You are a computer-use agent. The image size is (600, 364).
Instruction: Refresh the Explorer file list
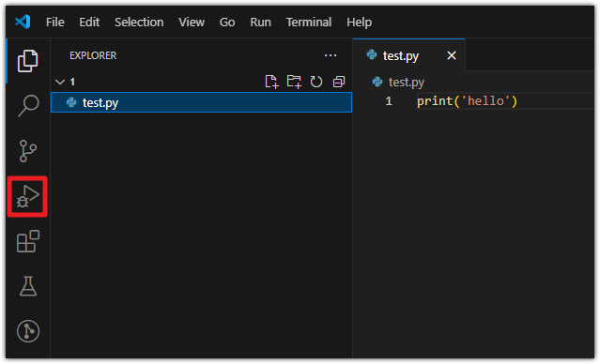(316, 82)
